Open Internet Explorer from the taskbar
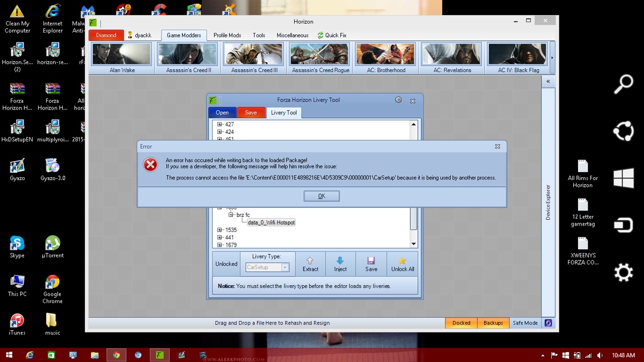The width and height of the screenshot is (644, 362). click(30, 355)
